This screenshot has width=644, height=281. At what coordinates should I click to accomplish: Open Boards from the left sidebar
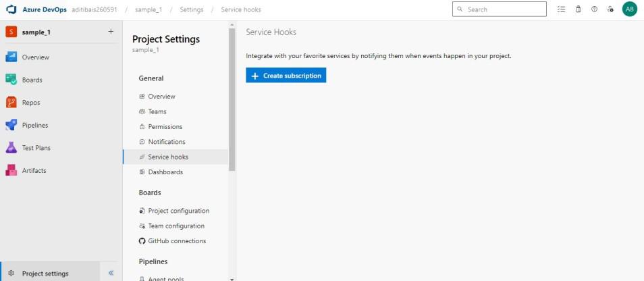32,80
